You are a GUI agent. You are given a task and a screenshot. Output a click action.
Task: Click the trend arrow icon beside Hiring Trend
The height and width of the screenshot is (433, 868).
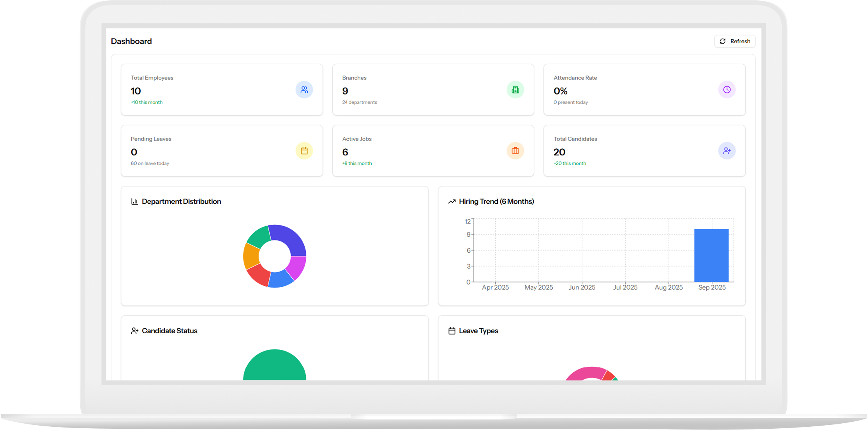tap(452, 201)
